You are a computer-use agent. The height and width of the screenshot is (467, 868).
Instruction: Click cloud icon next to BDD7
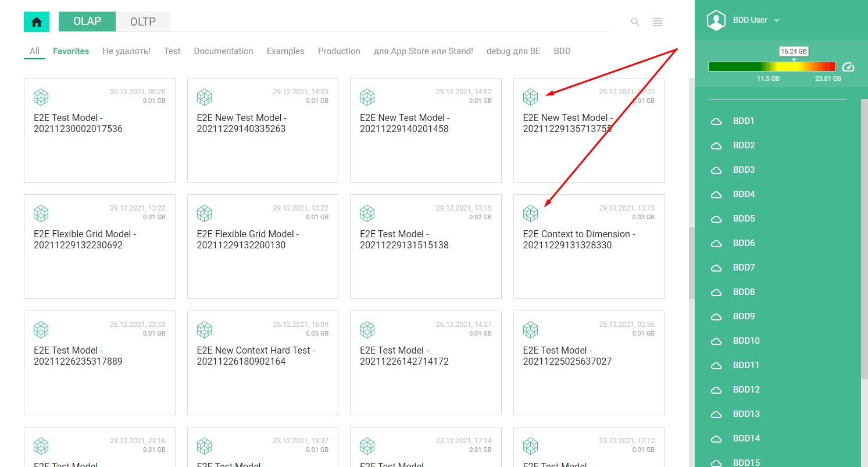pos(716,268)
